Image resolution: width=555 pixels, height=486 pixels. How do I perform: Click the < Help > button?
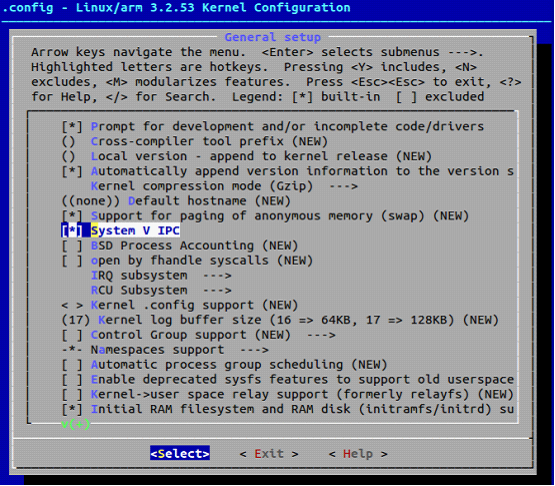click(358, 453)
